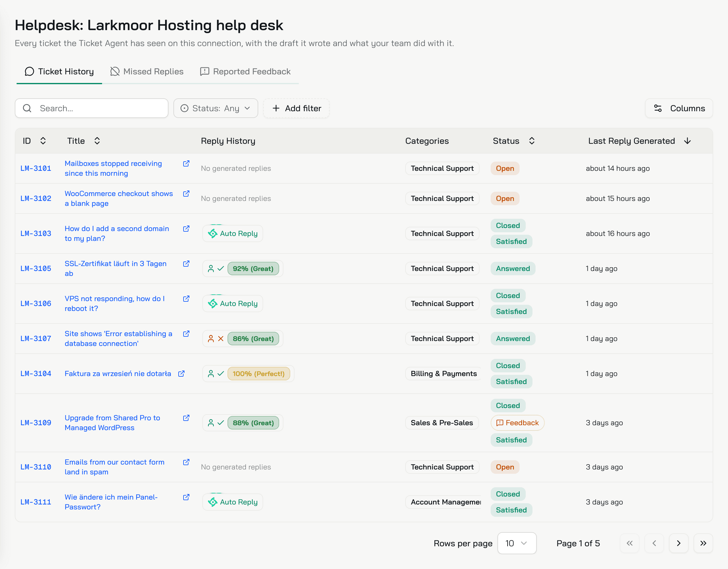Focus the Search input field
The height and width of the screenshot is (569, 728).
click(92, 108)
